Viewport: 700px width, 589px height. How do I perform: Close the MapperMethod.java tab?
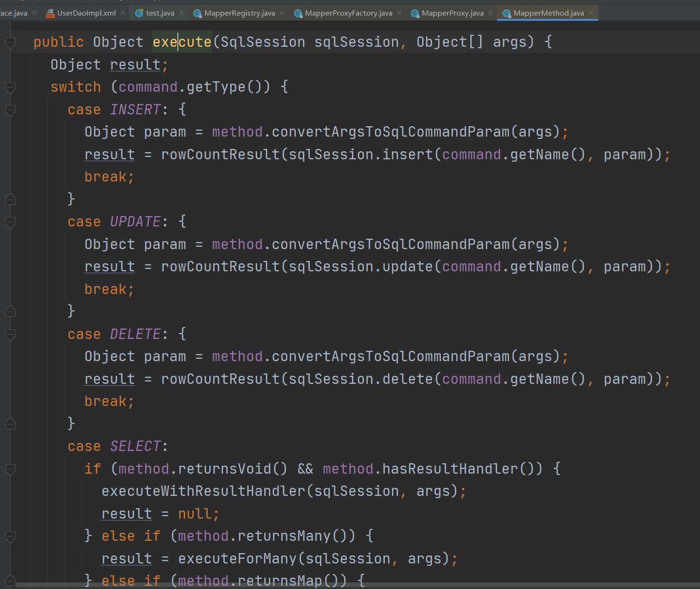coord(591,13)
